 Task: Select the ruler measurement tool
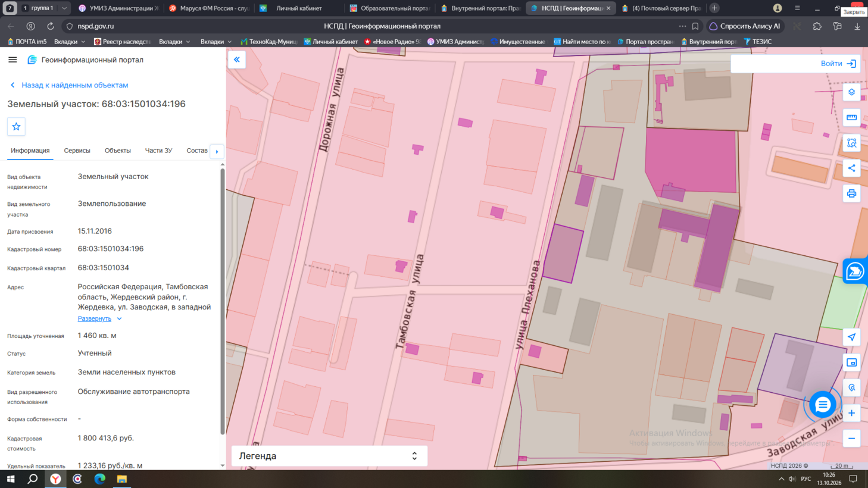tap(852, 117)
